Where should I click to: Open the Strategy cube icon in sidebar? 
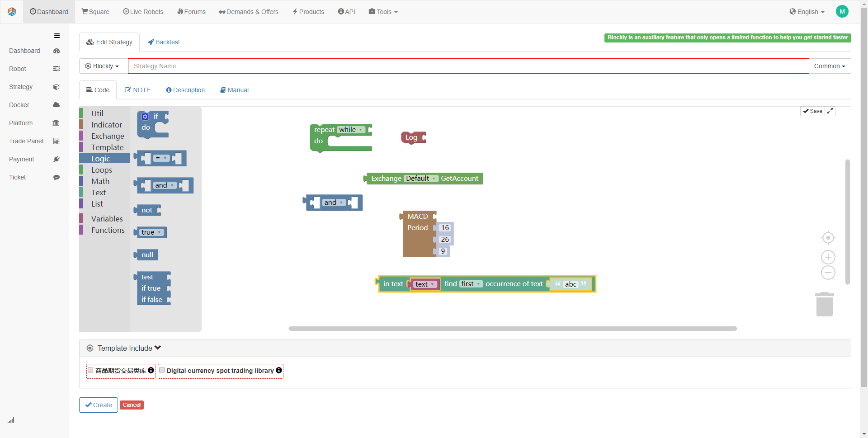click(57, 87)
